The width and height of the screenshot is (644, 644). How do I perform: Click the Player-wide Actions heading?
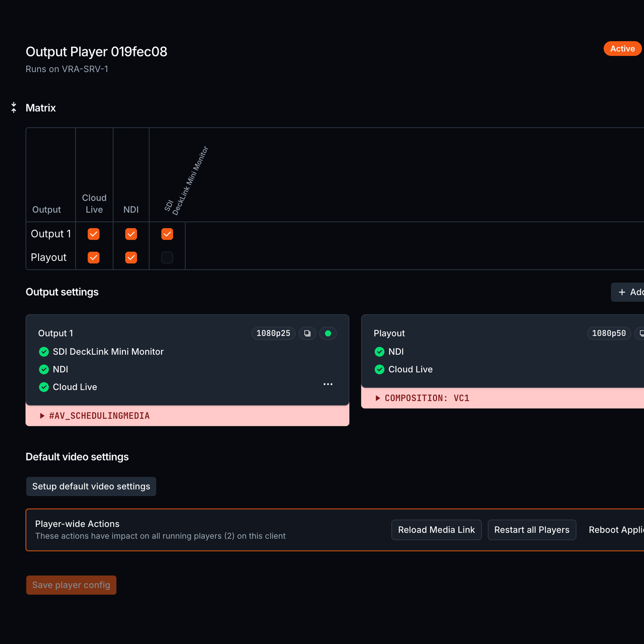point(77,524)
